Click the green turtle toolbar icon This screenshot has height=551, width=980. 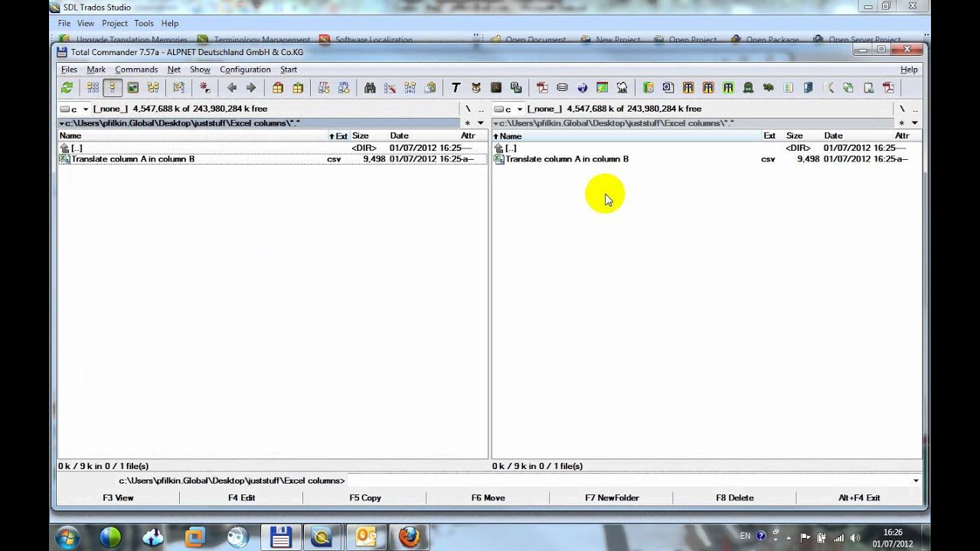tap(768, 88)
